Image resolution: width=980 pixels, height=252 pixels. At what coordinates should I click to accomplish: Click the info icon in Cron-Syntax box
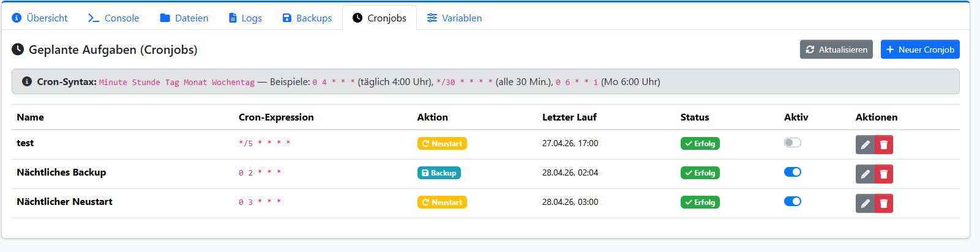[27, 81]
